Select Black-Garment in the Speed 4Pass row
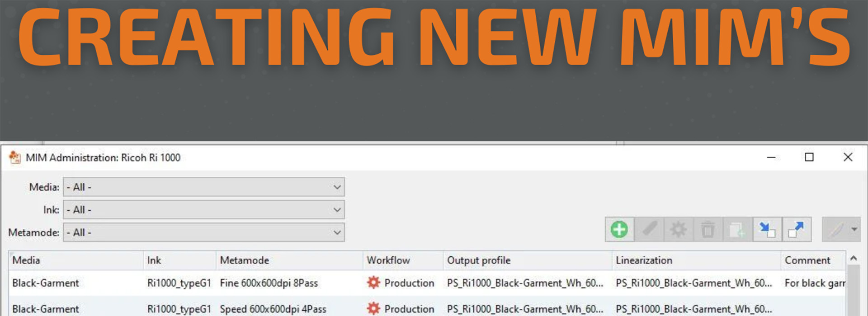Viewport: 868px width, 316px height. (x=46, y=309)
